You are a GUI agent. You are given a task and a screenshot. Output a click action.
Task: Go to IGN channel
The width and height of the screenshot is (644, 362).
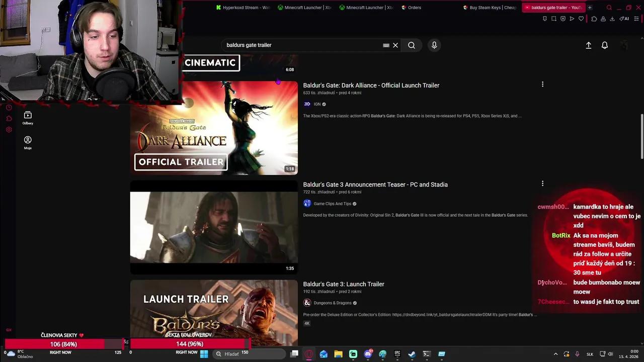[x=317, y=104]
